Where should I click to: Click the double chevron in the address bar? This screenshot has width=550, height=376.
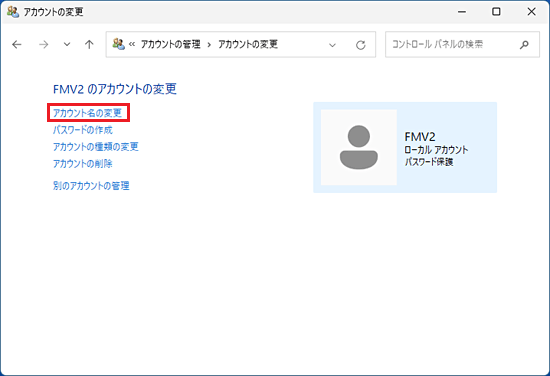point(132,45)
